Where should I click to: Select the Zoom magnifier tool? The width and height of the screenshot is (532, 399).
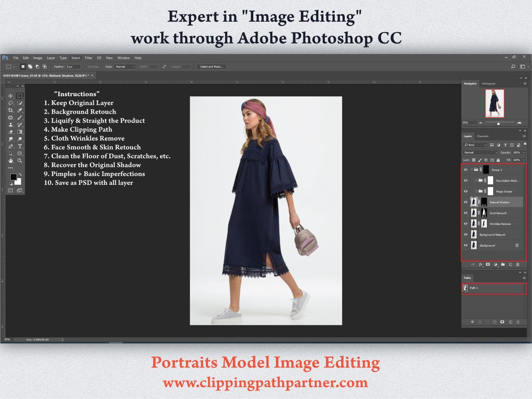coord(20,160)
